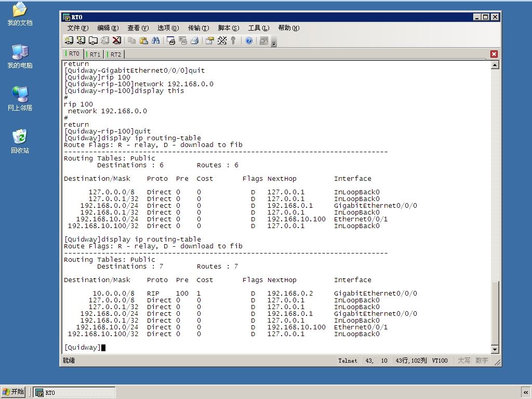Click the terminal scrollbar up arrow
The width and height of the screenshot is (532, 399).
495,65
